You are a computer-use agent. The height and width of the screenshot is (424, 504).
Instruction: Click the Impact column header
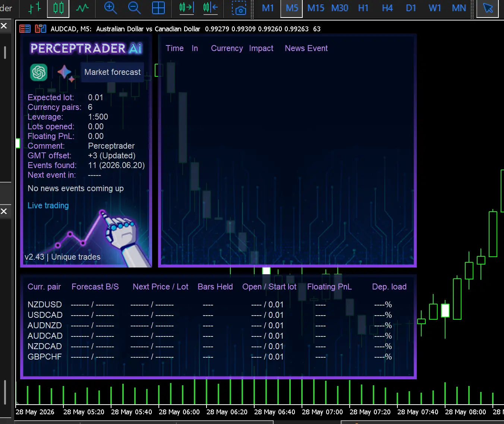coord(261,48)
